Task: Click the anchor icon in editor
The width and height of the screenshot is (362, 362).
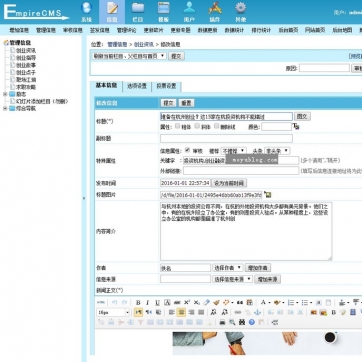Action: click(x=257, y=312)
